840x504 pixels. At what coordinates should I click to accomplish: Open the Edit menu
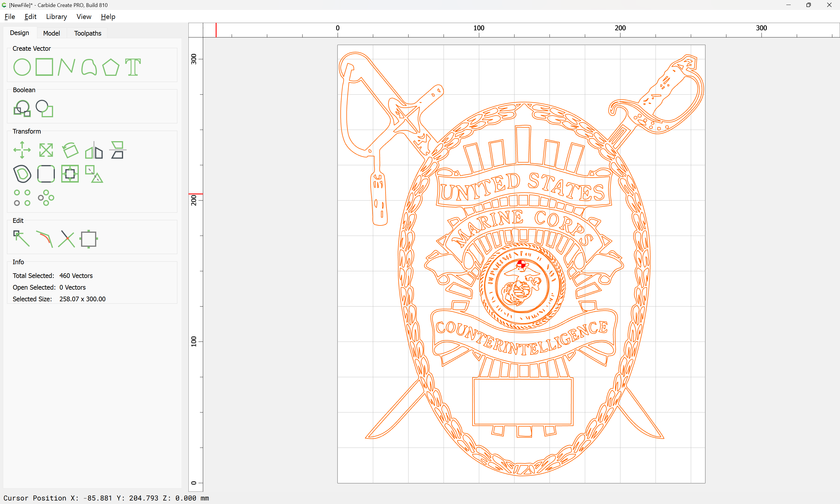click(30, 17)
